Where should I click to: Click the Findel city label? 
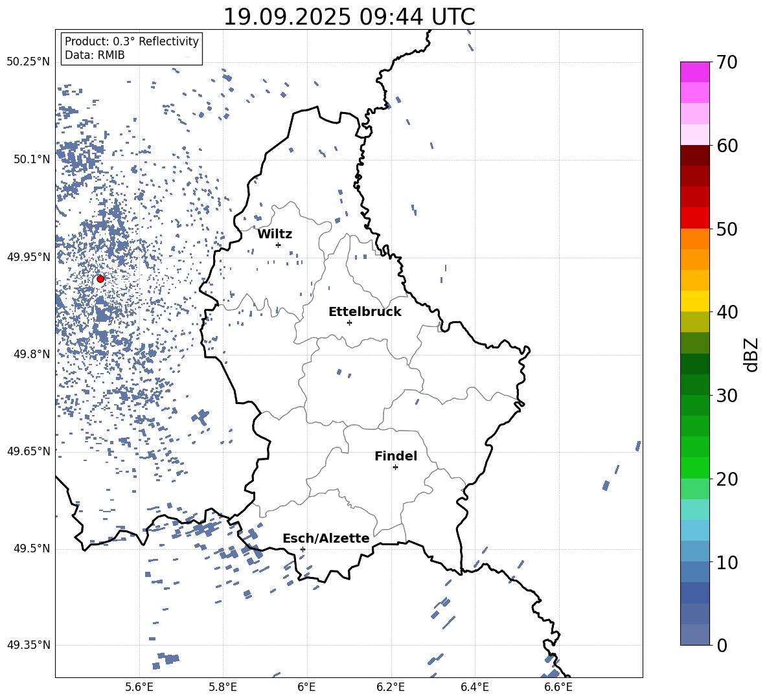click(396, 456)
